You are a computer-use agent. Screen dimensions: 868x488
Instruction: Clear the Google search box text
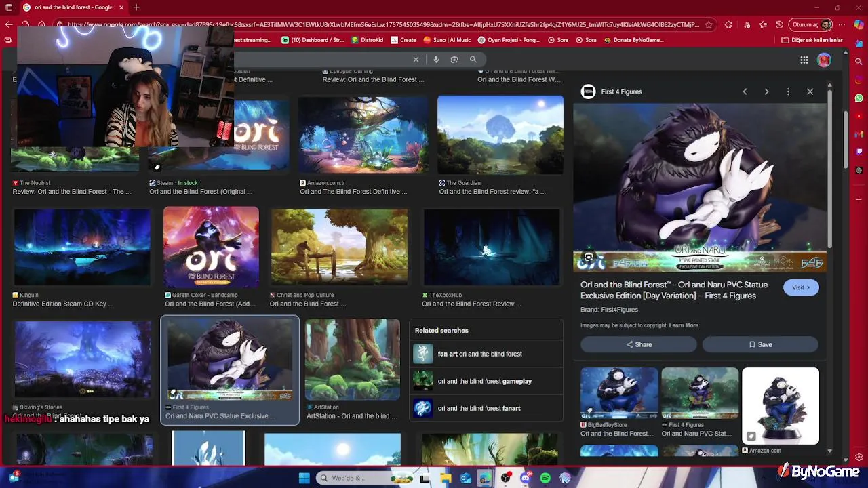[416, 60]
